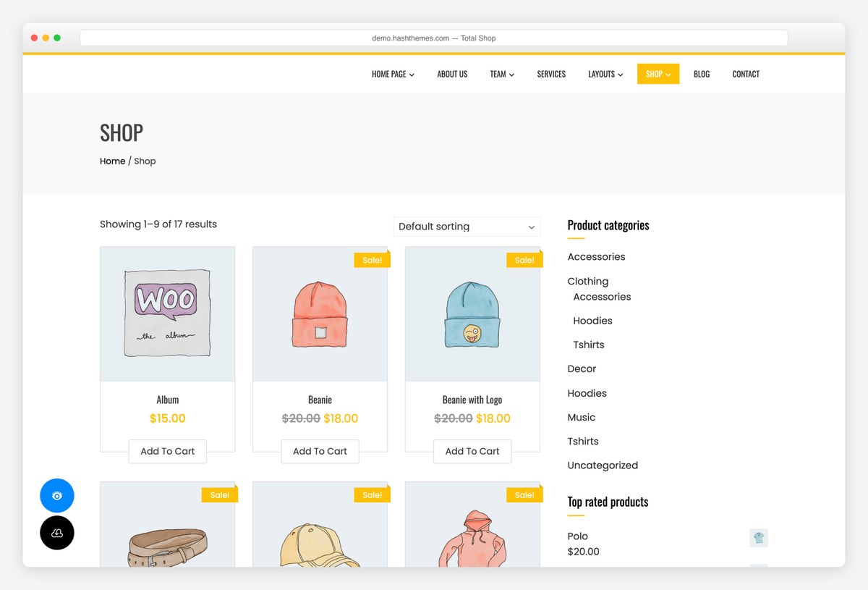Open the blue Beanie with Logo image
Image resolution: width=868 pixels, height=590 pixels.
472,314
